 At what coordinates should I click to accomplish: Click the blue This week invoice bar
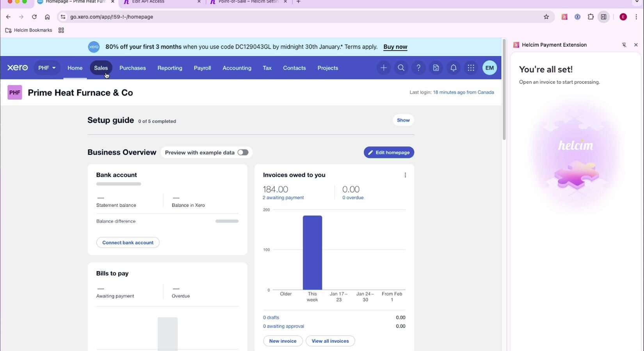point(312,252)
